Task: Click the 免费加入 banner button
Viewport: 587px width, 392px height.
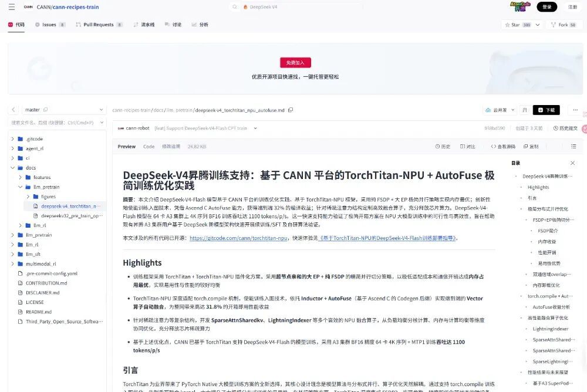Action: pos(295,63)
